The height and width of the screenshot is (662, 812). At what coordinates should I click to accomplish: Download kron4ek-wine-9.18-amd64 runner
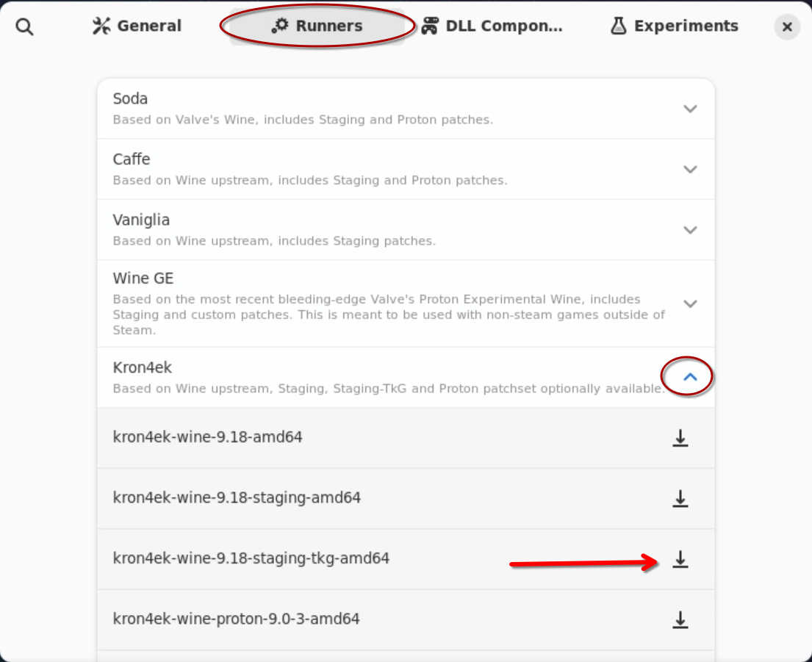click(x=680, y=438)
